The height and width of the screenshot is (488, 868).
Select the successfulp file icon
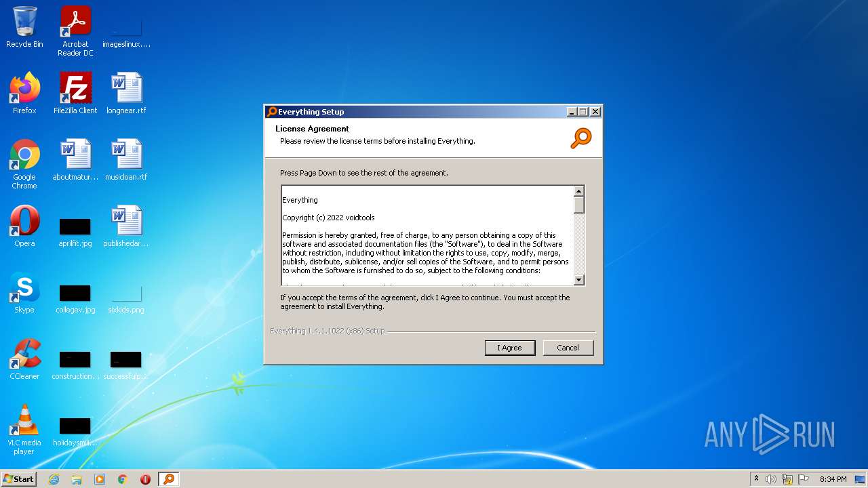click(126, 364)
